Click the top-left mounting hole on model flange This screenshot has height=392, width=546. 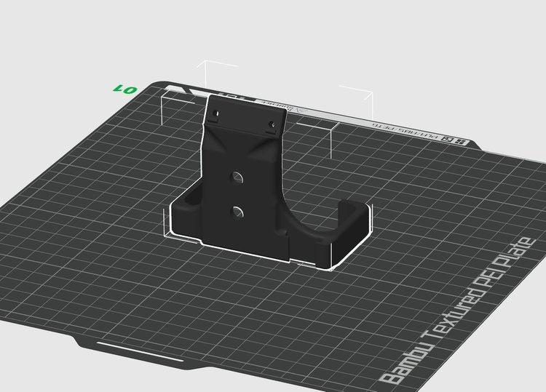click(215, 113)
